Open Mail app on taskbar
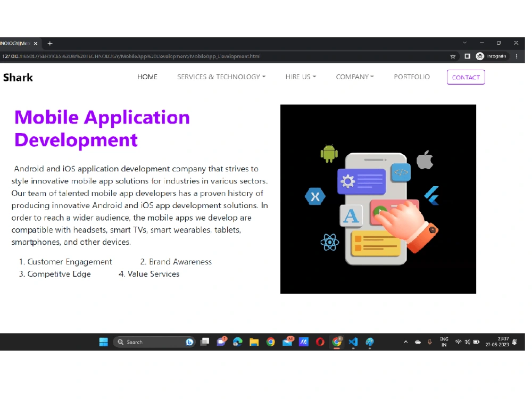Viewport: 532px width, 399px height. pyautogui.click(x=287, y=342)
